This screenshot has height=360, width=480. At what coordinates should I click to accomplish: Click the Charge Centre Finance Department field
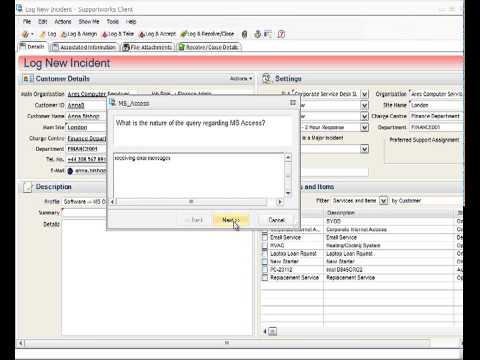point(436,116)
